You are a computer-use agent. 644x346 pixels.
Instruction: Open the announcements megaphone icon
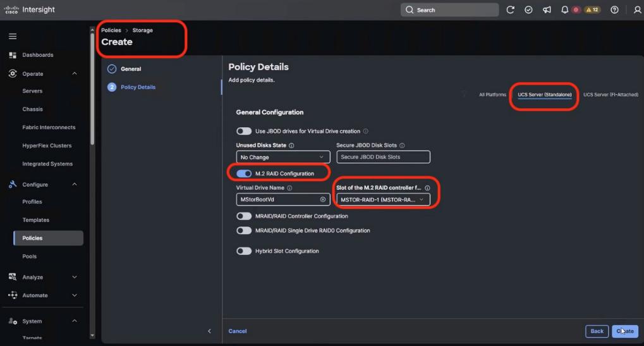click(x=547, y=10)
